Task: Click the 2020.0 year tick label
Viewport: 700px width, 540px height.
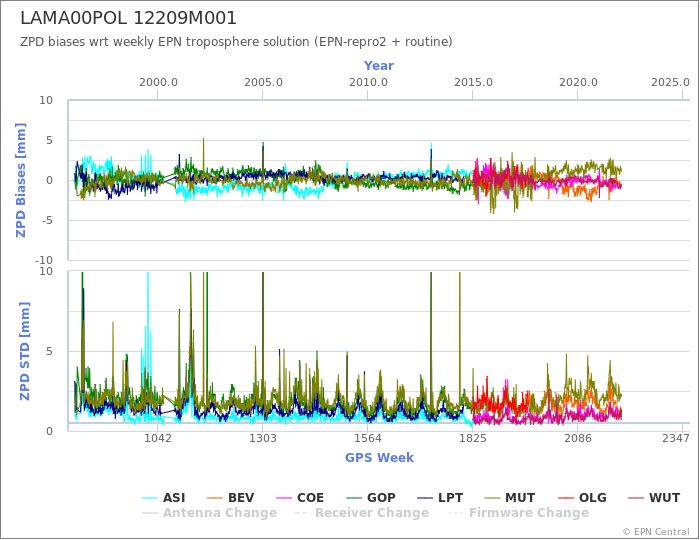Action: (578, 83)
